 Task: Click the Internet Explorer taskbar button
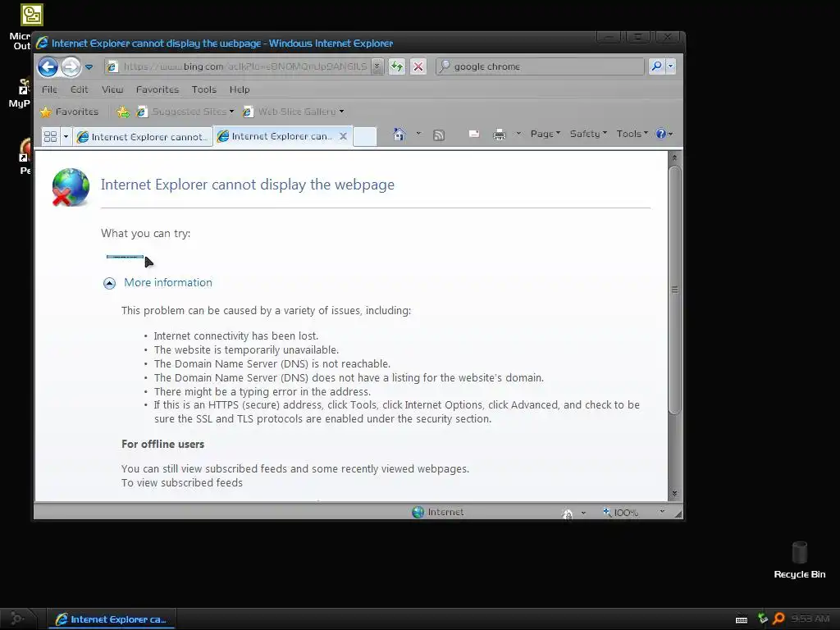pos(112,619)
